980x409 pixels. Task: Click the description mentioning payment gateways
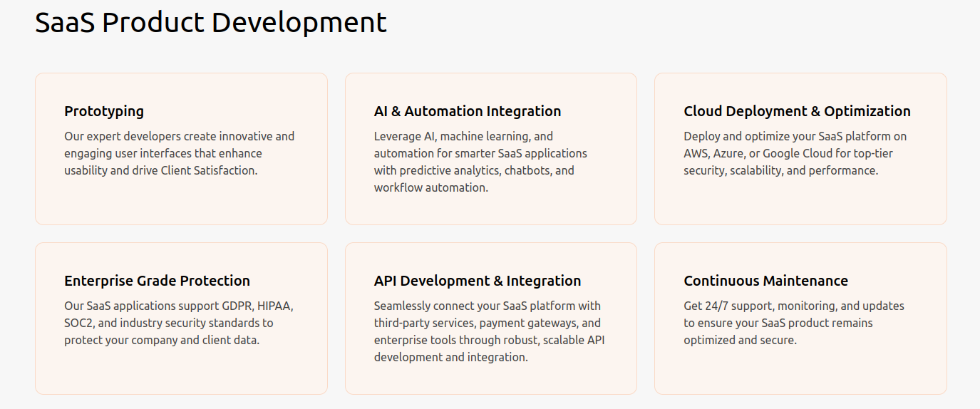tap(490, 331)
